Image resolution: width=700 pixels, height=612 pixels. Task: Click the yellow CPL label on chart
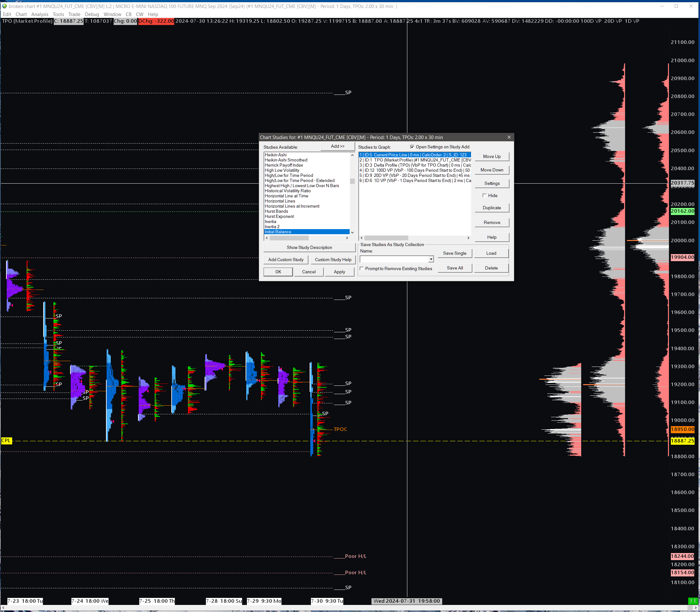6,441
